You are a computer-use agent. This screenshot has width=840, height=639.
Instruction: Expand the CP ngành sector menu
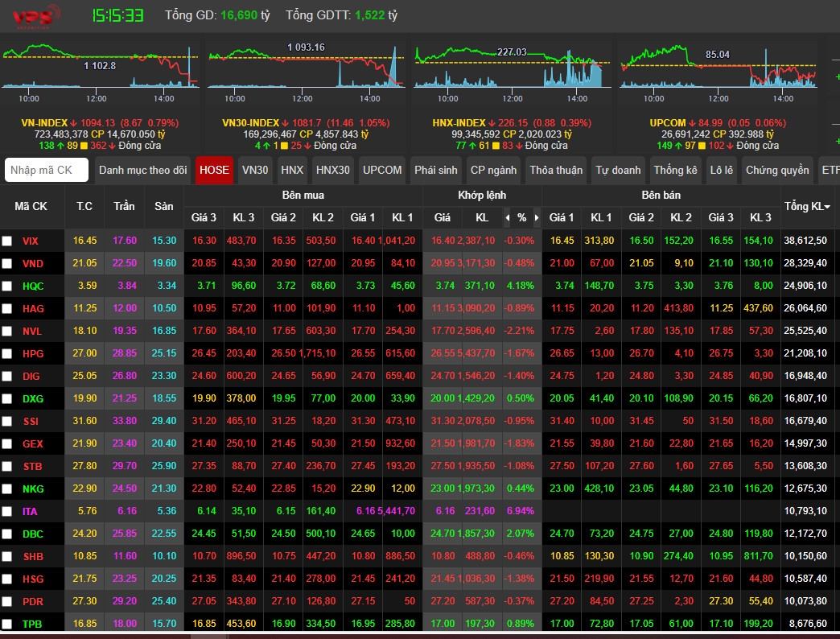pos(493,170)
